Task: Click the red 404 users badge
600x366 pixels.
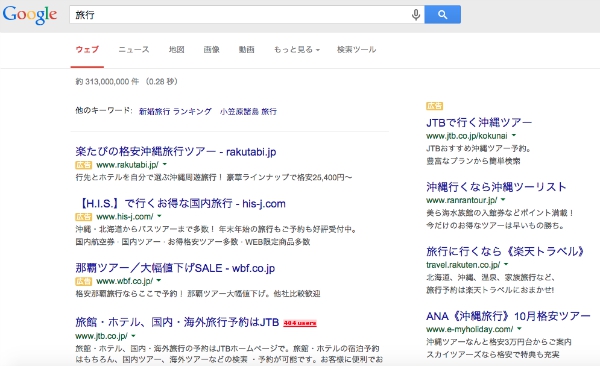Action: pyautogui.click(x=300, y=323)
